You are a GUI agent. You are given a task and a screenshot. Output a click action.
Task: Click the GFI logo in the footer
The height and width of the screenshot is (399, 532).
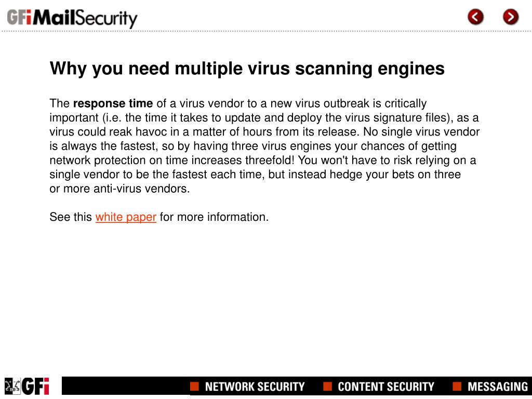coord(35,386)
